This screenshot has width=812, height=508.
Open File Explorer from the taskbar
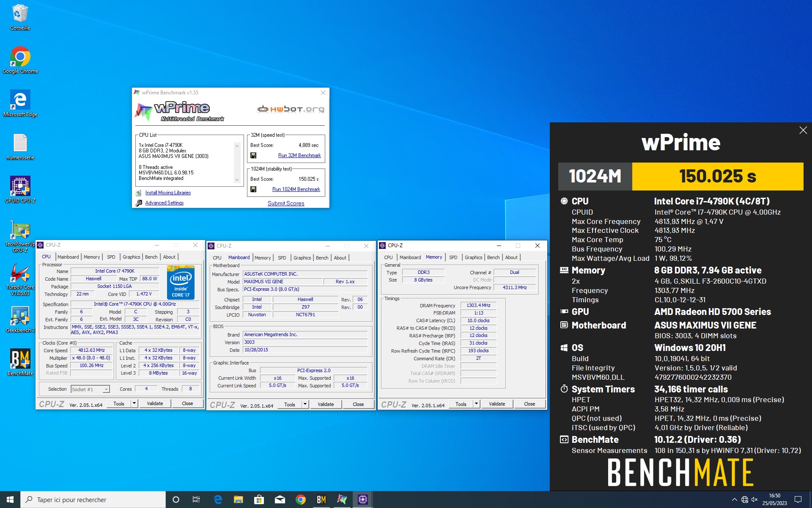click(x=239, y=500)
